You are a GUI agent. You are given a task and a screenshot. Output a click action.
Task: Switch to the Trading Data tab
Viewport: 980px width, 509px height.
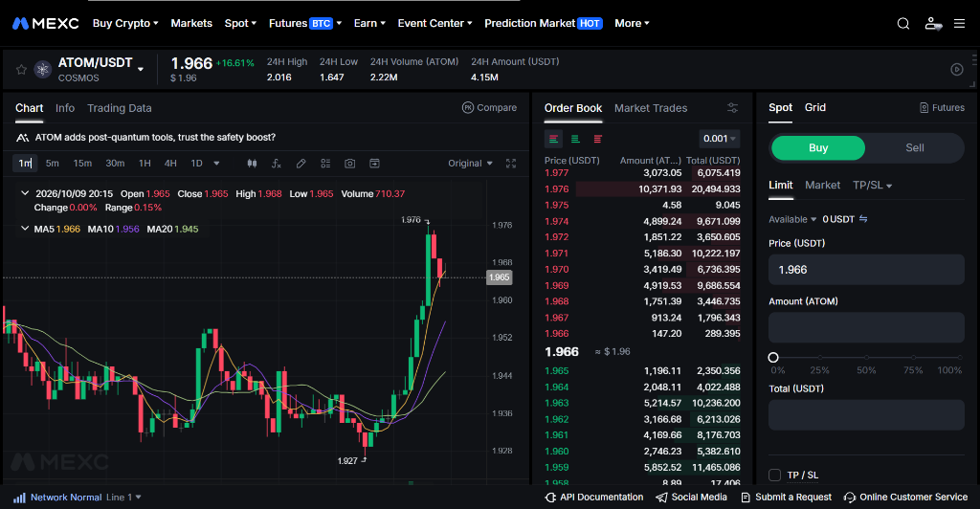point(120,108)
